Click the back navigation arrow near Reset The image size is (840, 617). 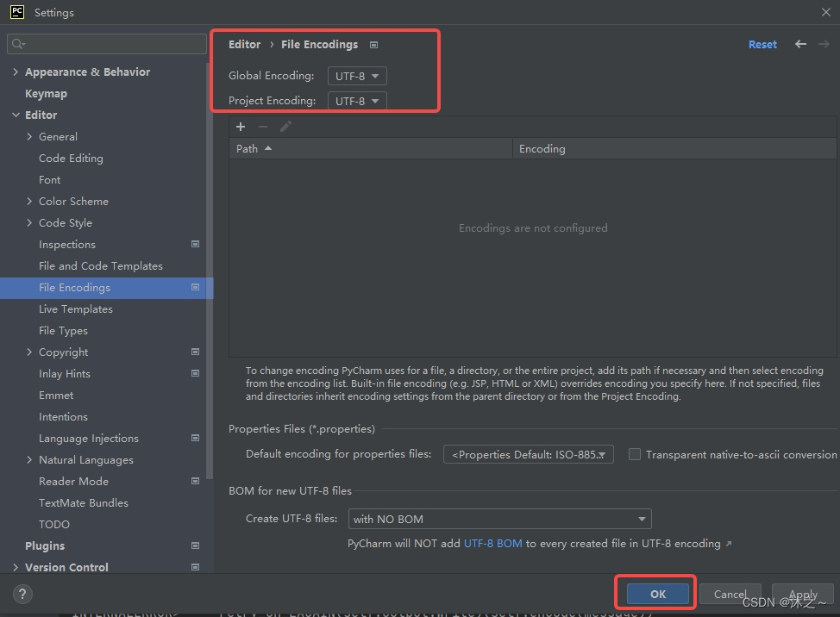click(x=799, y=44)
